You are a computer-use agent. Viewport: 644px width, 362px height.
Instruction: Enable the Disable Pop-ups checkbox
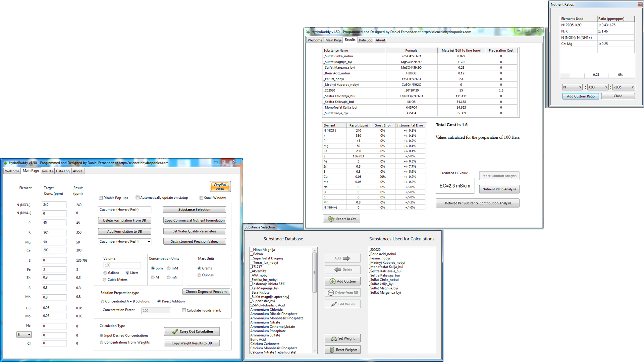101,198
